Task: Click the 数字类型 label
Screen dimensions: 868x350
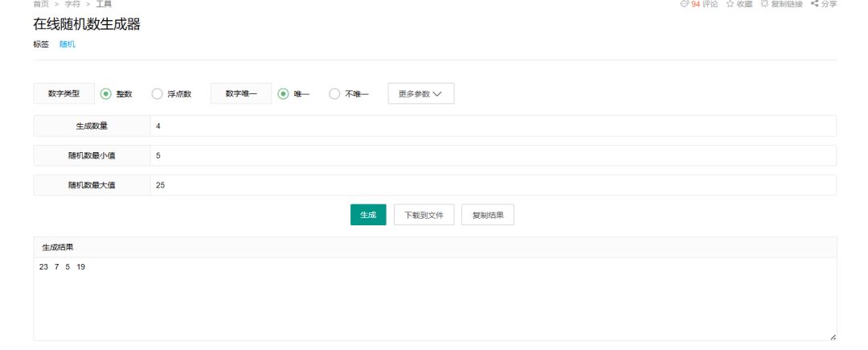Action: click(x=63, y=93)
